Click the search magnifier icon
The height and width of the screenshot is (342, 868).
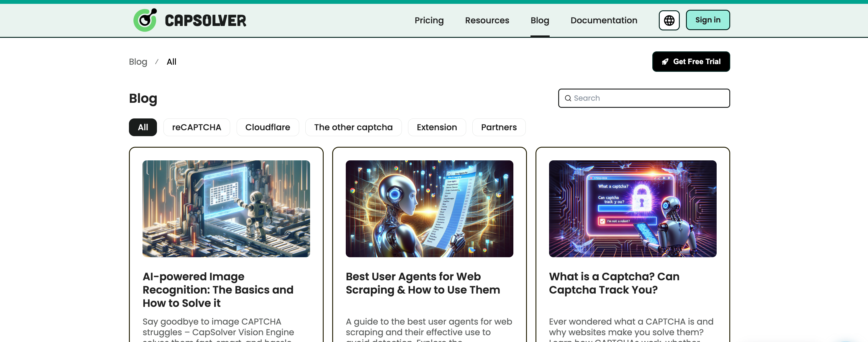tap(568, 98)
